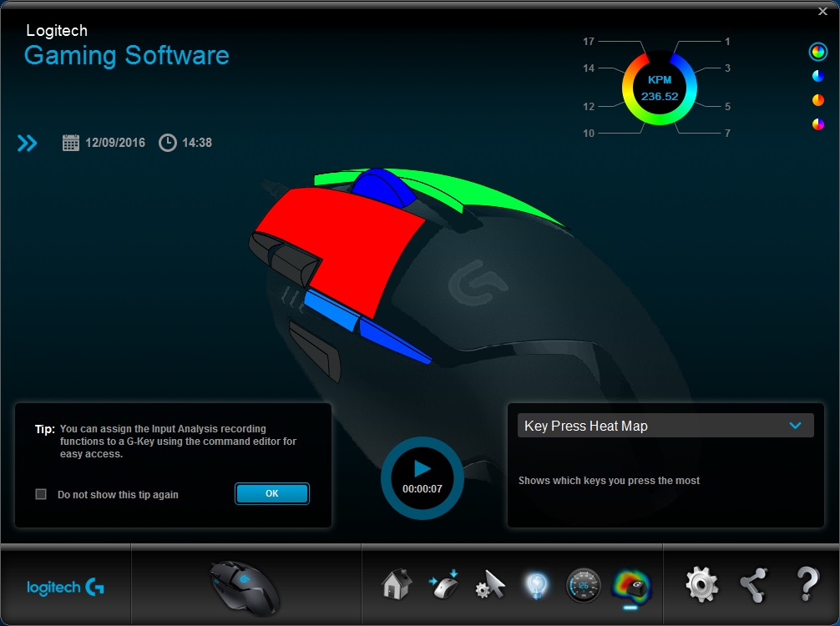The image size is (840, 626).
Task: Select the orange color scheme circle
Action: (818, 100)
